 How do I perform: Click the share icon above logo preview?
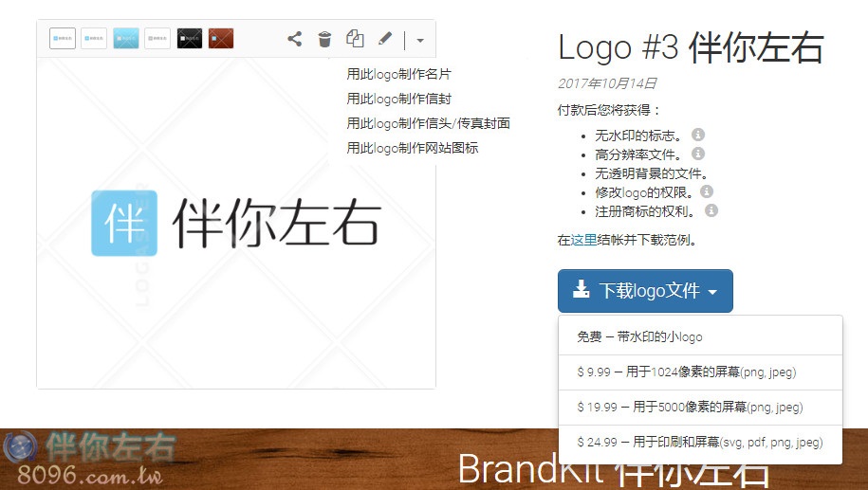(294, 39)
